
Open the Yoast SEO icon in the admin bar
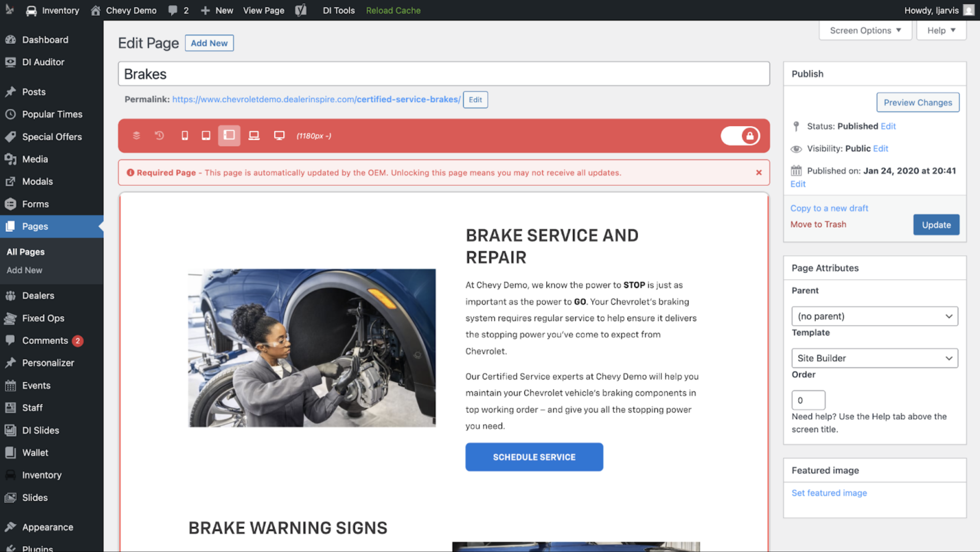(301, 10)
